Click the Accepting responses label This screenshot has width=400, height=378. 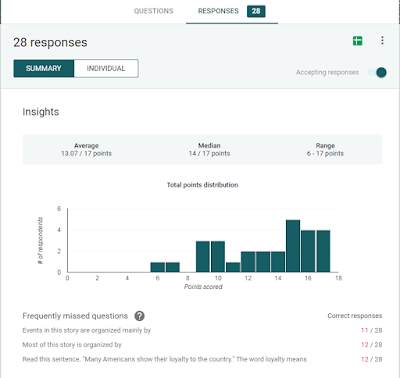point(328,72)
